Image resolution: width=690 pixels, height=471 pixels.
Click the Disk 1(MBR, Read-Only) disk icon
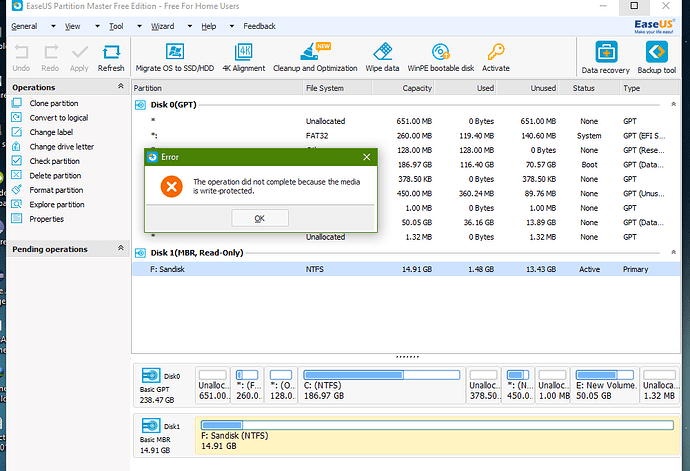pos(140,253)
